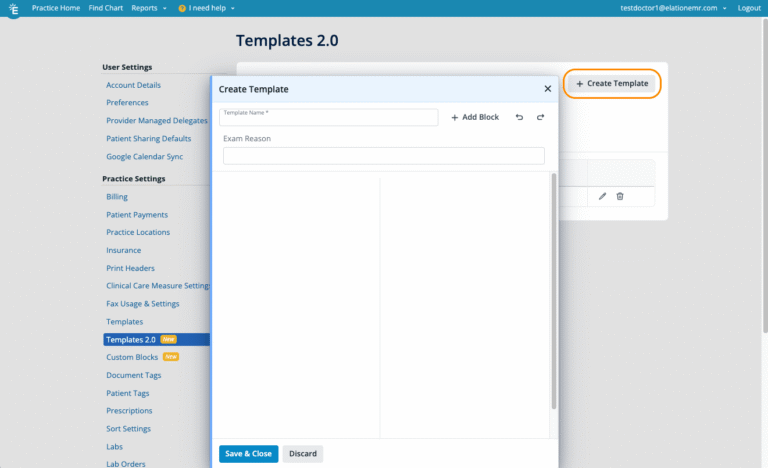Click the redo arrow icon
Image resolution: width=768 pixels, height=468 pixels.
tap(540, 117)
